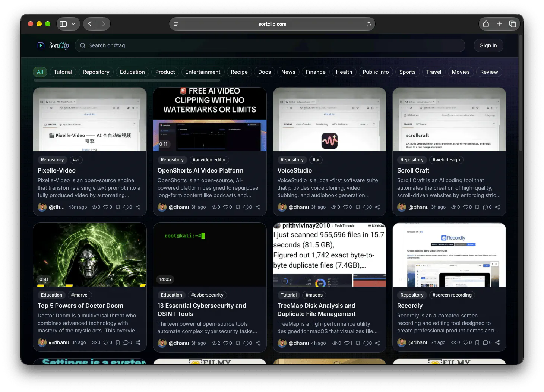
Task: Click the #cybersecurity tag
Action: [x=207, y=295]
